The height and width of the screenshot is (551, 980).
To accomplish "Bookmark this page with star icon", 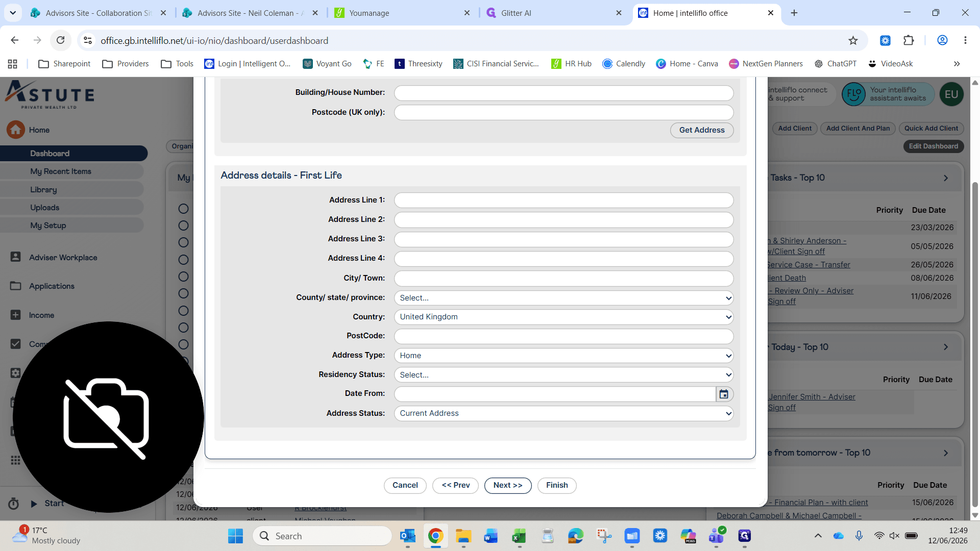I will point(853,40).
